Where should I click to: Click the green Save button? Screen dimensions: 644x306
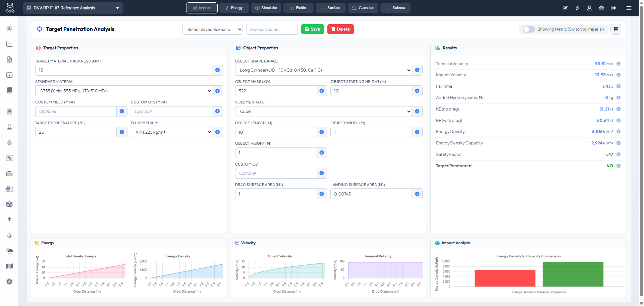(312, 29)
